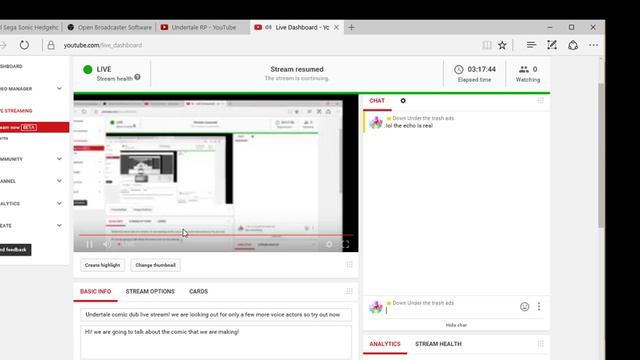Viewport: 640px width, 360px height.
Task: Switch to the Undertale RP - YouTube tab
Action: 203,27
